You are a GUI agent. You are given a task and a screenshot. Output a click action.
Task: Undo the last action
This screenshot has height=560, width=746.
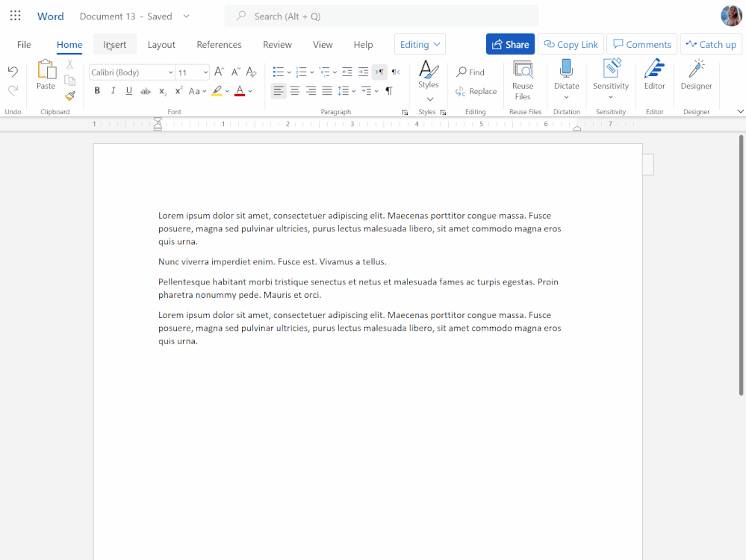coord(13,72)
